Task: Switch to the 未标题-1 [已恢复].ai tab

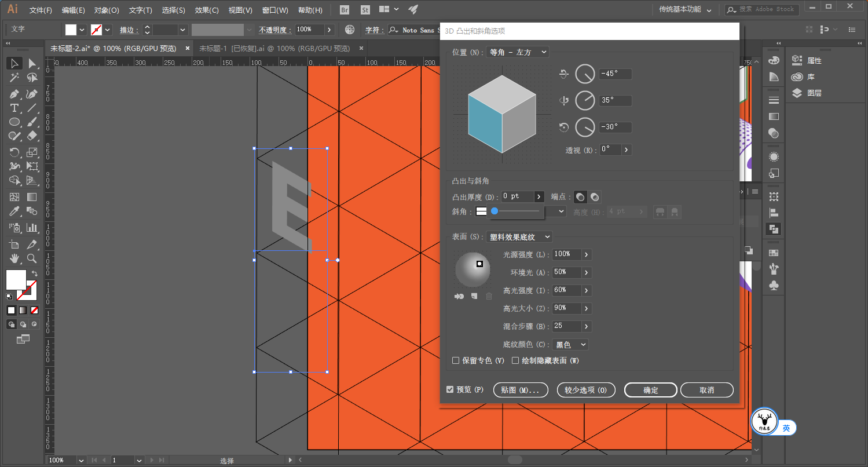Action: [x=274, y=49]
